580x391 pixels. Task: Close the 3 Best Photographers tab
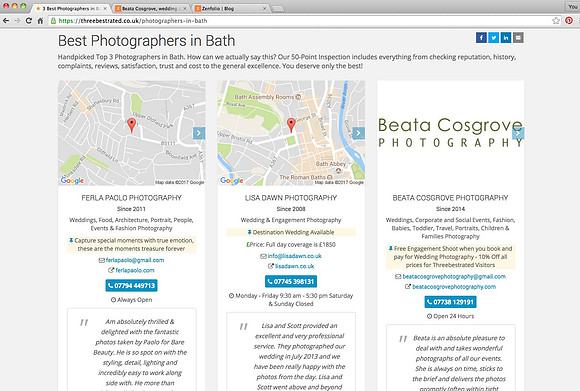tap(105, 8)
